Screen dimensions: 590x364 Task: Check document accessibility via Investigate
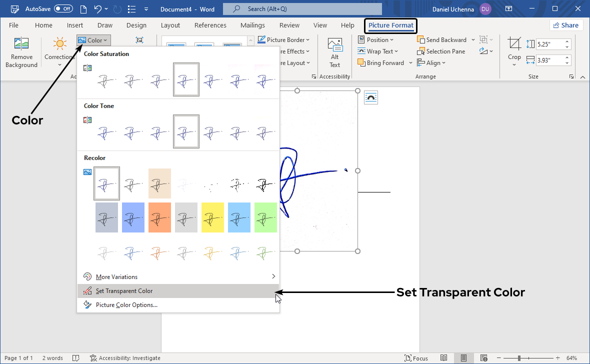click(x=125, y=357)
